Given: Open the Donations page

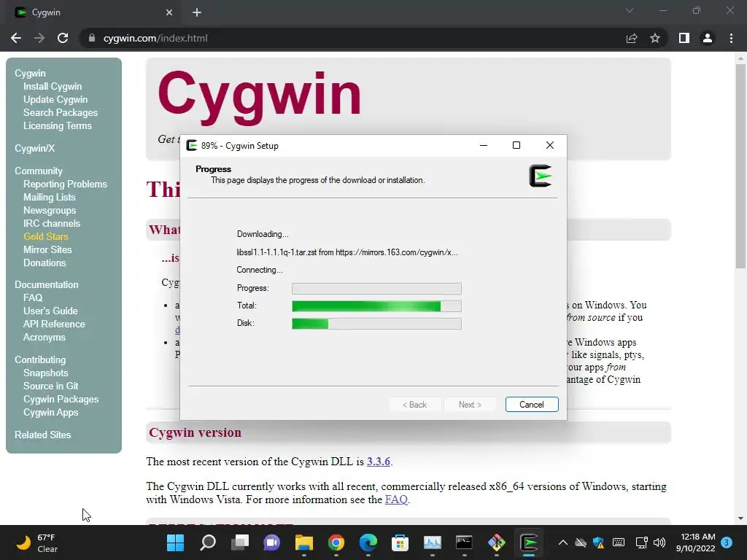Looking at the screenshot, I should pos(44,262).
